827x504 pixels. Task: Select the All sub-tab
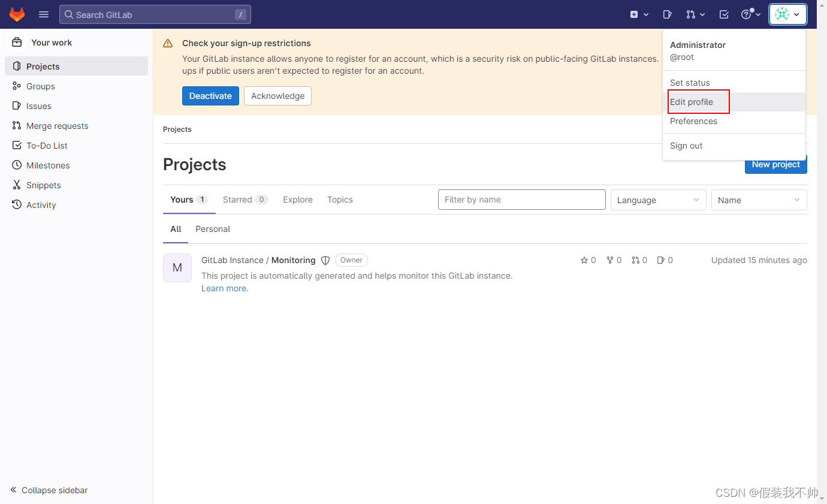pos(176,229)
